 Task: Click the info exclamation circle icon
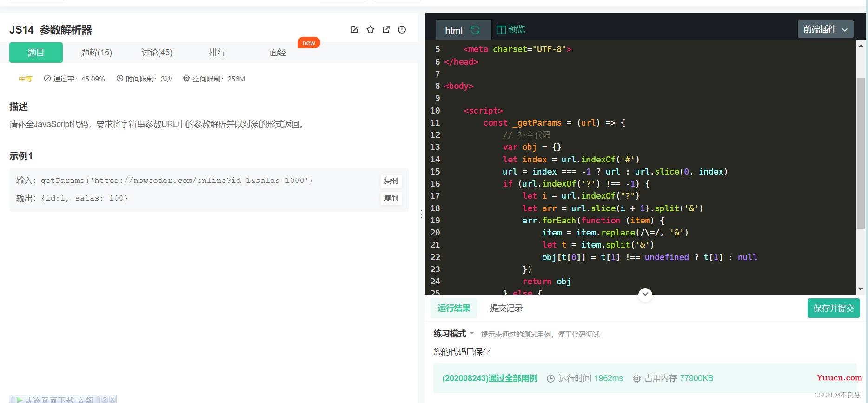click(402, 30)
